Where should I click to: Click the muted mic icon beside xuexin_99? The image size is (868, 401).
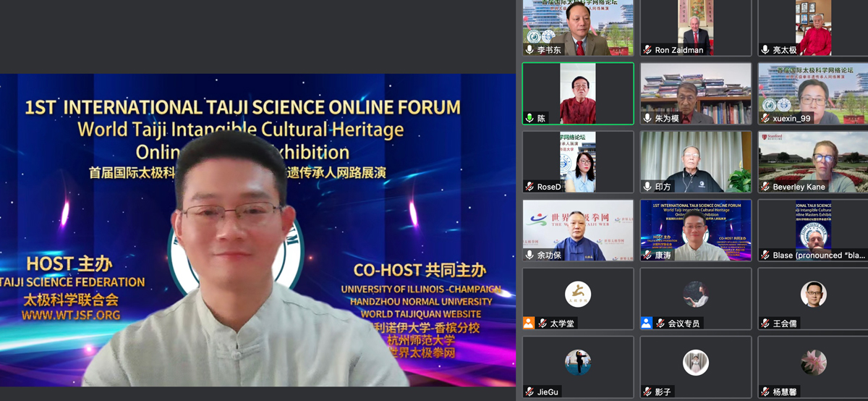(765, 118)
